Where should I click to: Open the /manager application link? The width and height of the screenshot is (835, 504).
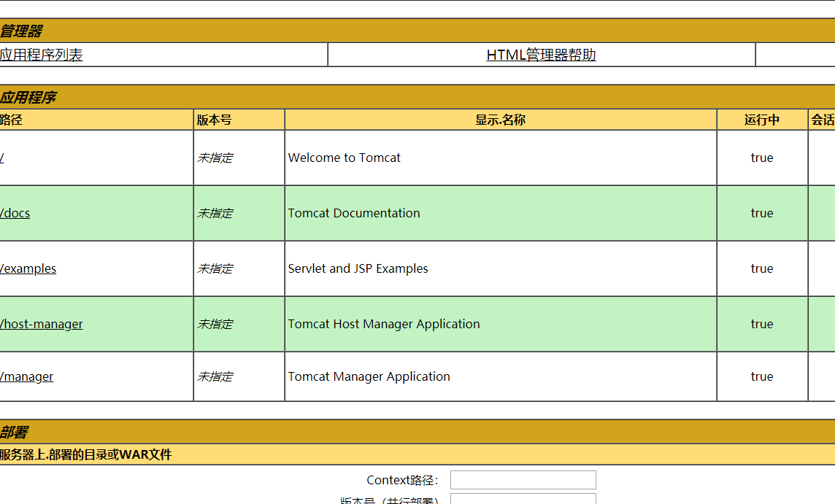point(26,376)
